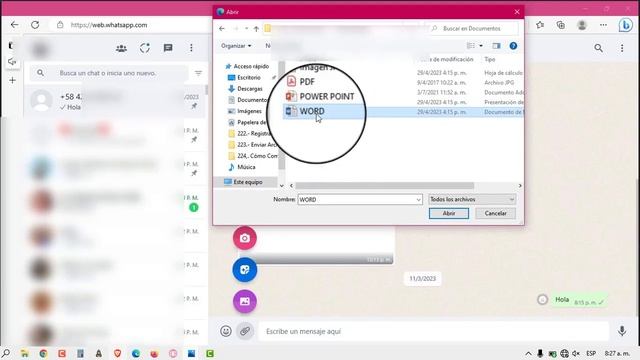The height and width of the screenshot is (360, 640).
Task: Open Brave browser from the taskbar
Action: (117, 353)
